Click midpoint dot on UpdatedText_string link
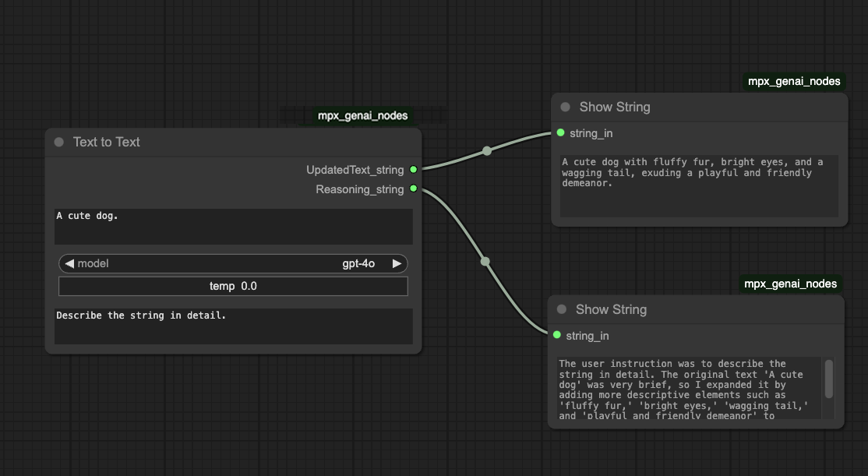The height and width of the screenshot is (476, 868). click(486, 150)
